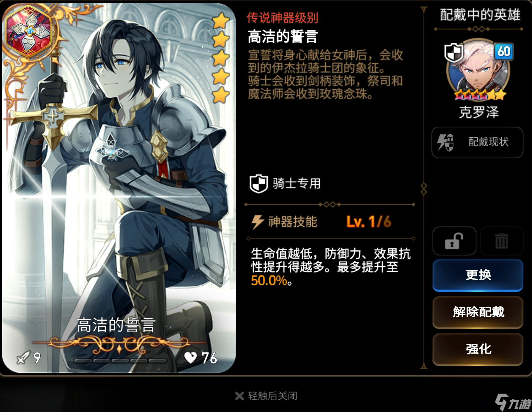Click the hero level 60 badge
The image size is (532, 412).
504,52
